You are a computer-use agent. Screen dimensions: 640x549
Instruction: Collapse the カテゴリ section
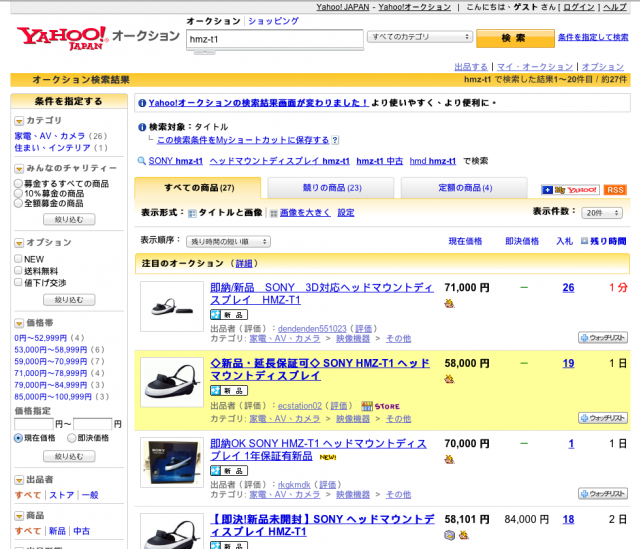[x=19, y=121]
